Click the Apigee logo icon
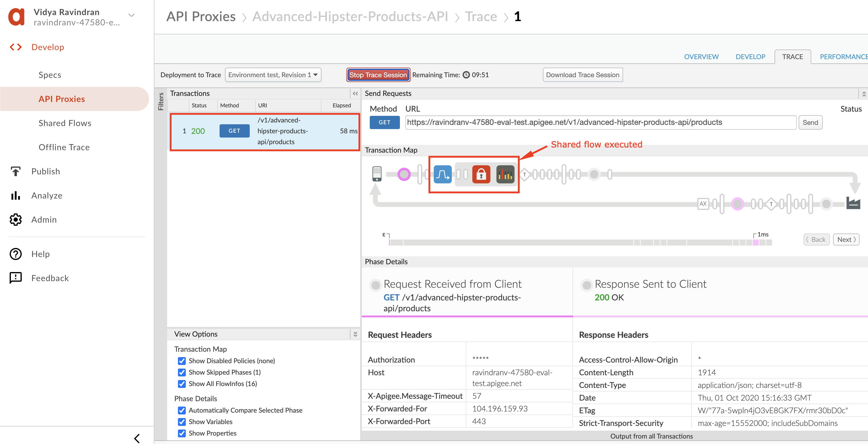868x444 pixels. (17, 17)
